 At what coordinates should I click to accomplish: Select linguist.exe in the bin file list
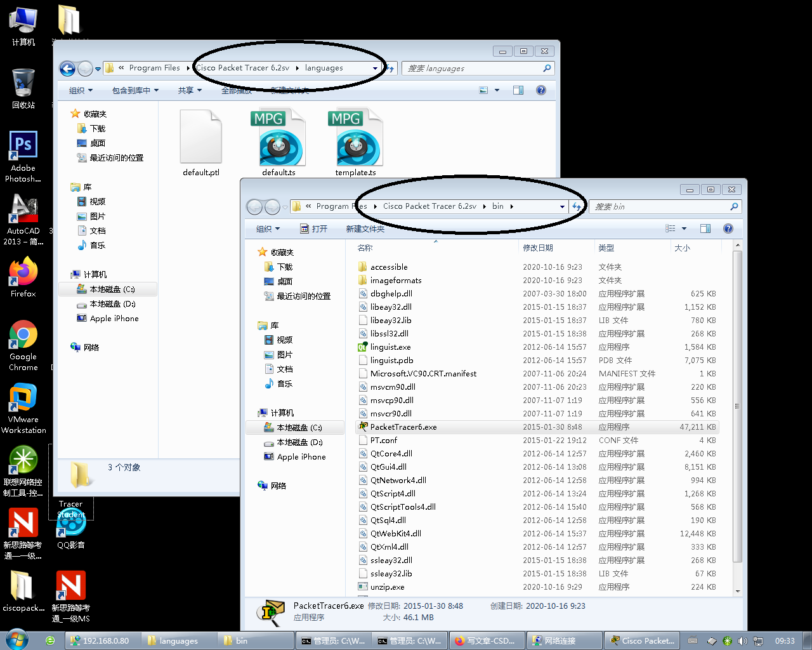click(390, 347)
